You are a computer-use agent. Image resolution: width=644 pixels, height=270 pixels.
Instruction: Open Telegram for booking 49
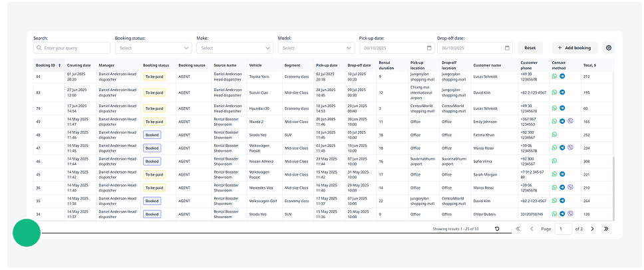[562, 121]
